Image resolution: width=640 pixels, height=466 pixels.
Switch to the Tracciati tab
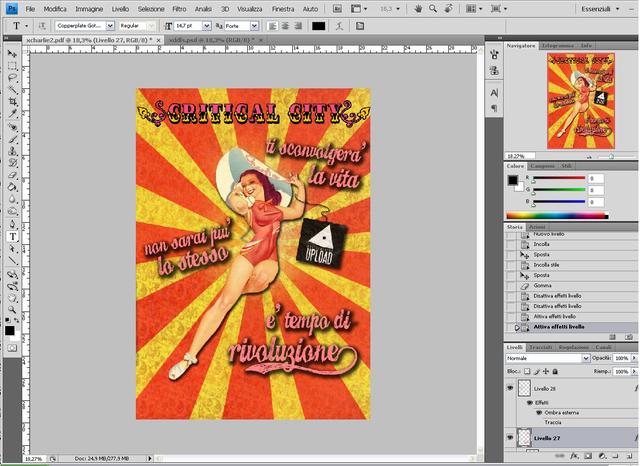tap(540, 347)
